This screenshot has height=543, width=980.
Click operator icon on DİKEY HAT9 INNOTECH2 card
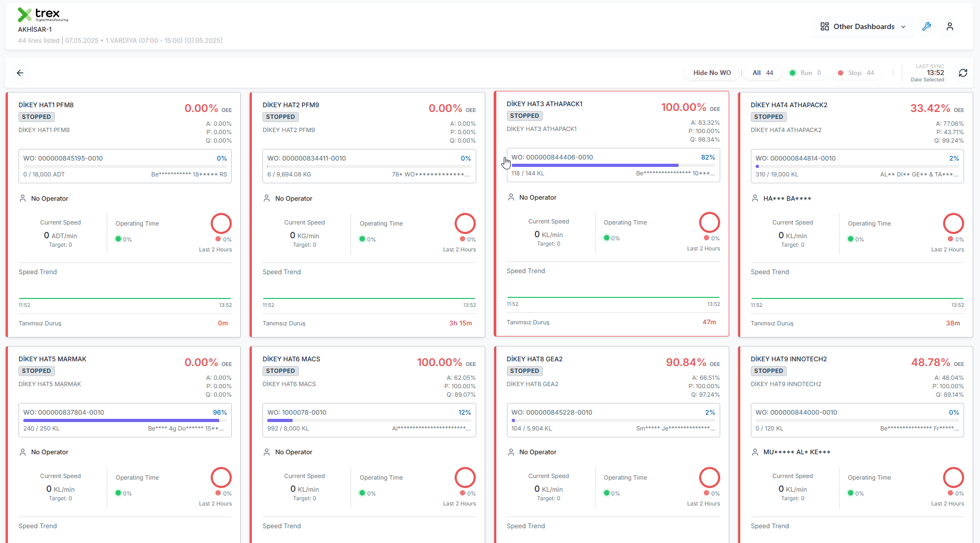click(755, 452)
